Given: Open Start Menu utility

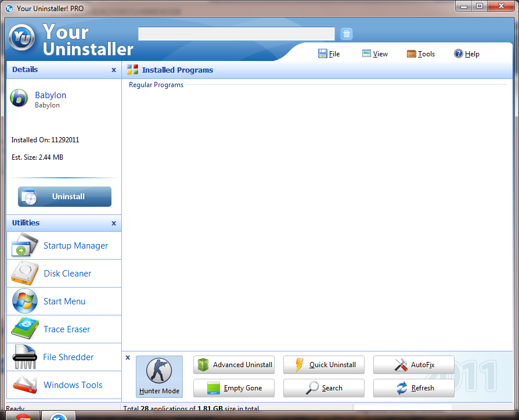Looking at the screenshot, I should coord(64,301).
